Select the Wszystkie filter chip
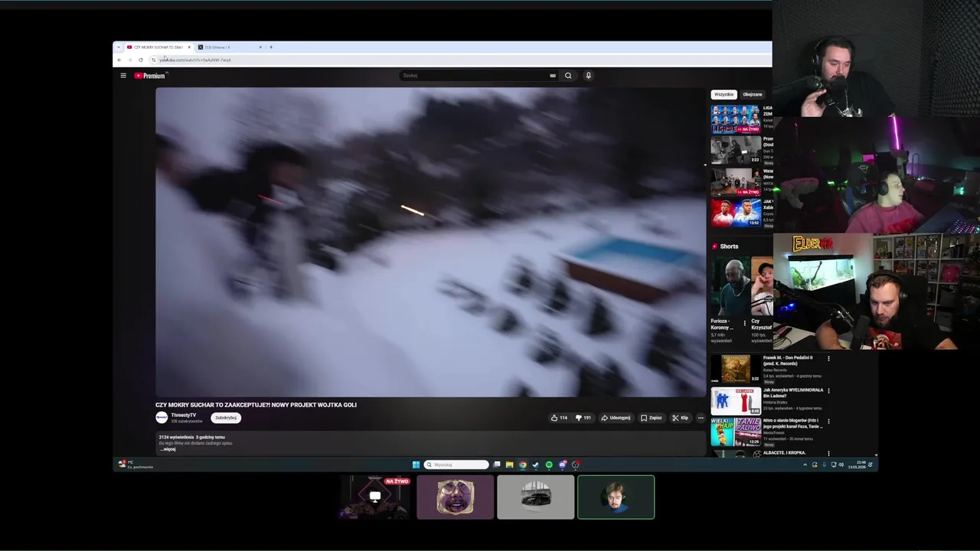Viewport: 980px width, 551px height. pyautogui.click(x=724, y=95)
